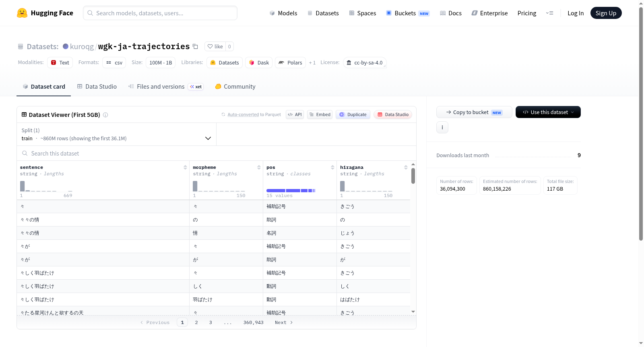Go to the Next page of rows
644x347 pixels.
point(284,322)
